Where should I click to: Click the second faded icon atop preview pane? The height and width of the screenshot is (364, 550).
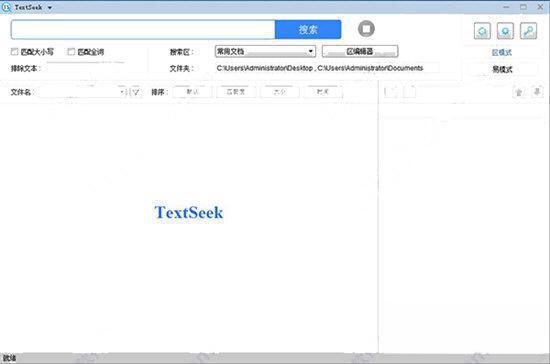click(x=409, y=92)
